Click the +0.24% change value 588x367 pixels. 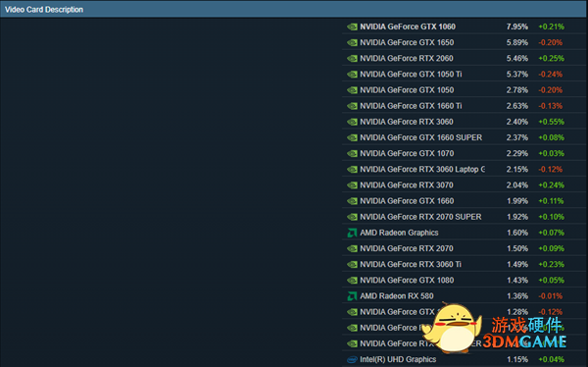[x=551, y=185]
